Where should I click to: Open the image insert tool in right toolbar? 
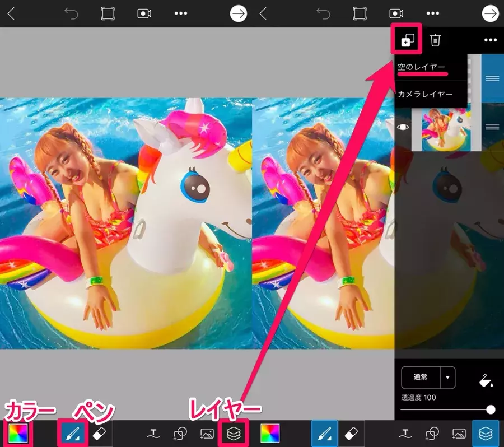coord(459,434)
